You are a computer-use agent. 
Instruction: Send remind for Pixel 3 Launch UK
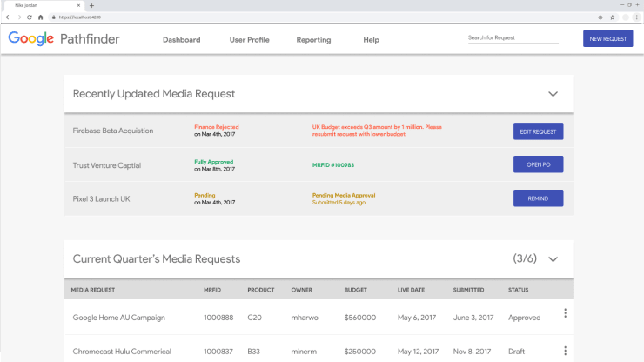pyautogui.click(x=538, y=198)
